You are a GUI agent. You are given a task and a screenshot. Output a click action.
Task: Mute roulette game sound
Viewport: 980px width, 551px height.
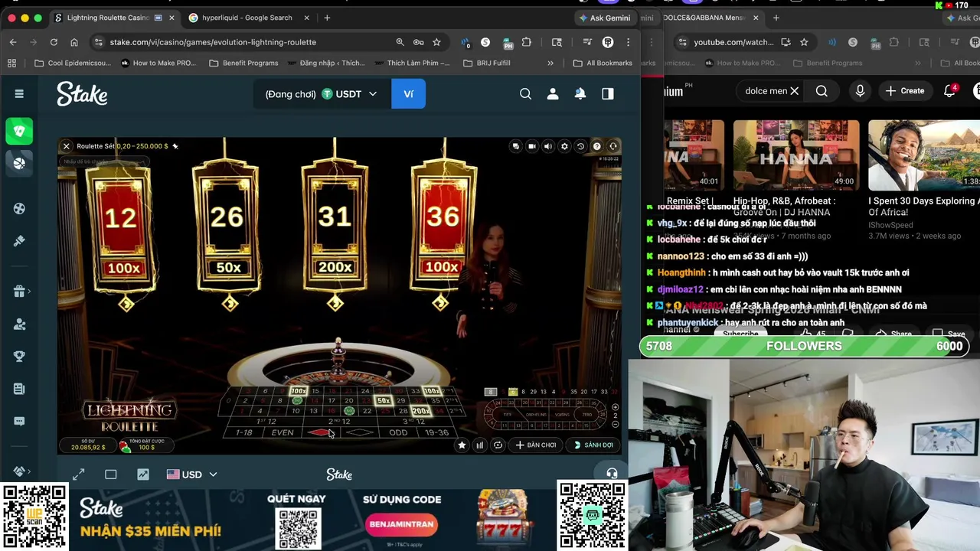coord(548,146)
